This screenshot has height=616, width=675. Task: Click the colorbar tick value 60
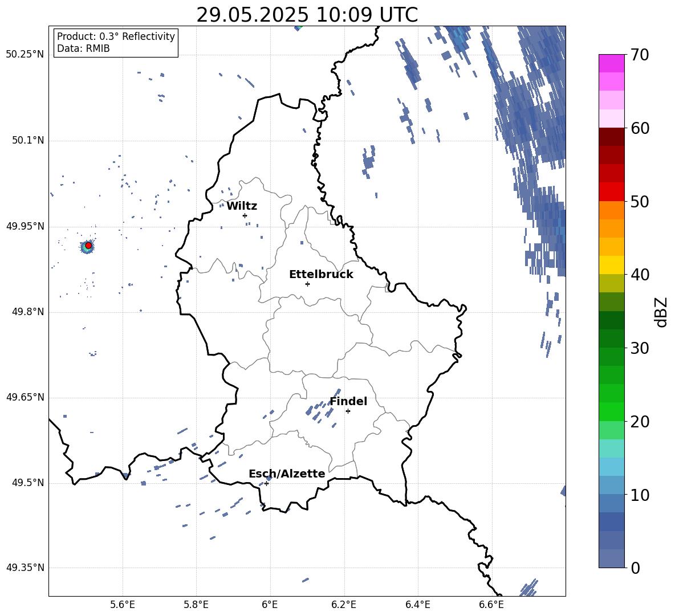click(640, 128)
